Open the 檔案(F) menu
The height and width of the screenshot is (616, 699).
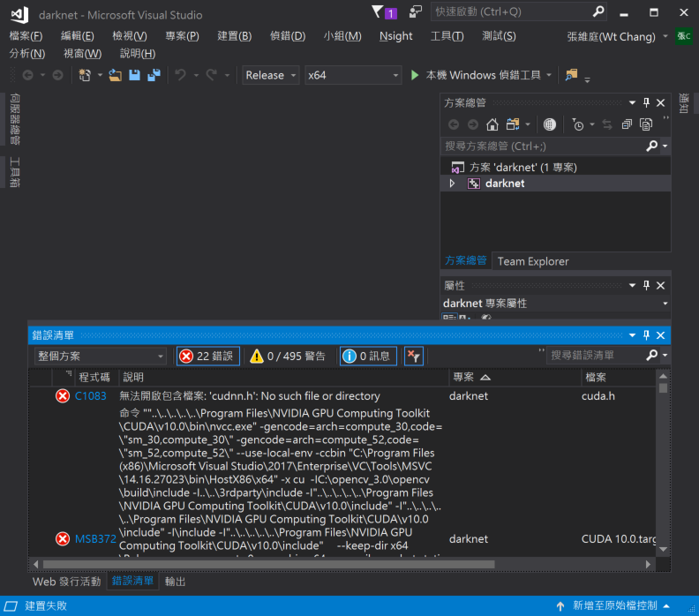click(x=26, y=36)
